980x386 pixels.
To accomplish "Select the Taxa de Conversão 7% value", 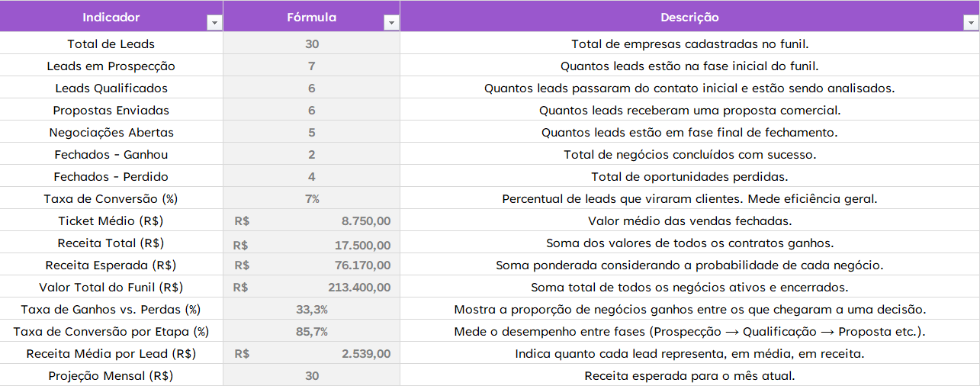I will (x=311, y=199).
